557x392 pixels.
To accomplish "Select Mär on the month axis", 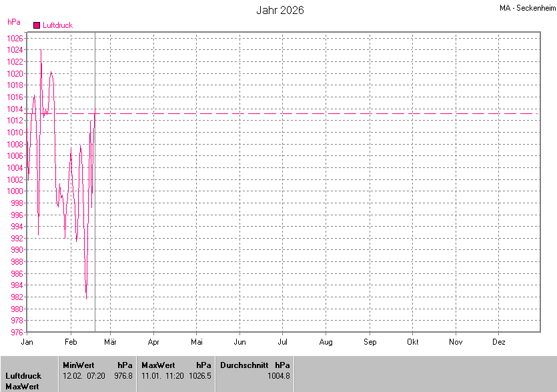I will [110, 342].
